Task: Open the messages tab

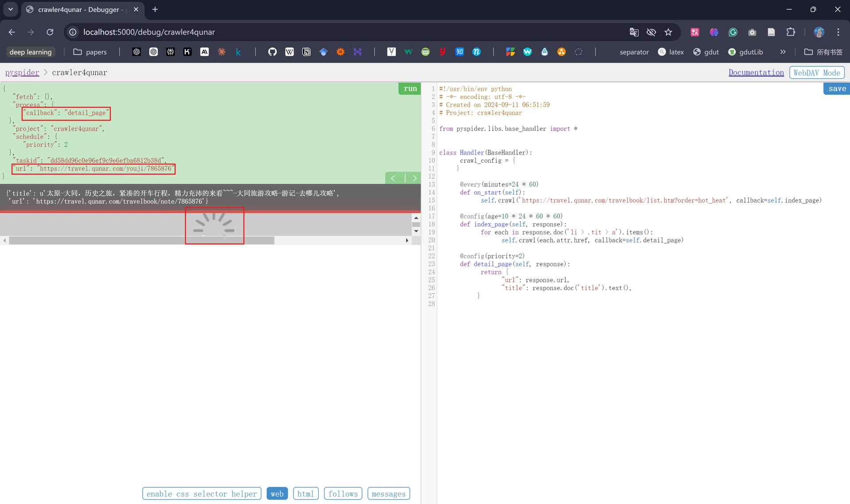Action: point(389,493)
